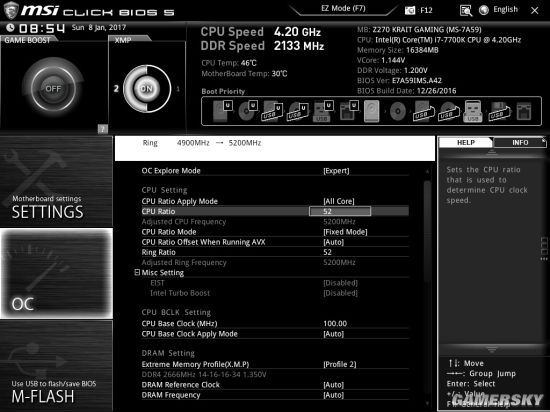Click the F12 screenshot camera icon
The width and height of the screenshot is (550, 412).
[409, 11]
